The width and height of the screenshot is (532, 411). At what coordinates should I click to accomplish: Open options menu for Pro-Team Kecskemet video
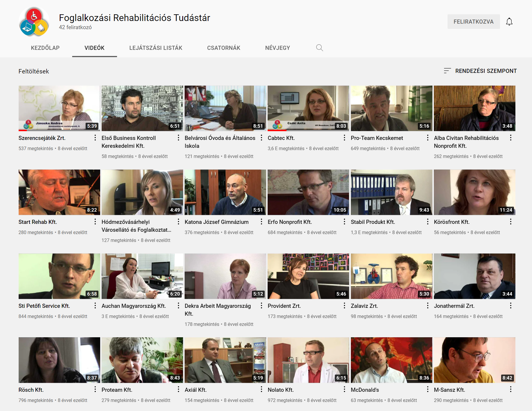coord(427,138)
